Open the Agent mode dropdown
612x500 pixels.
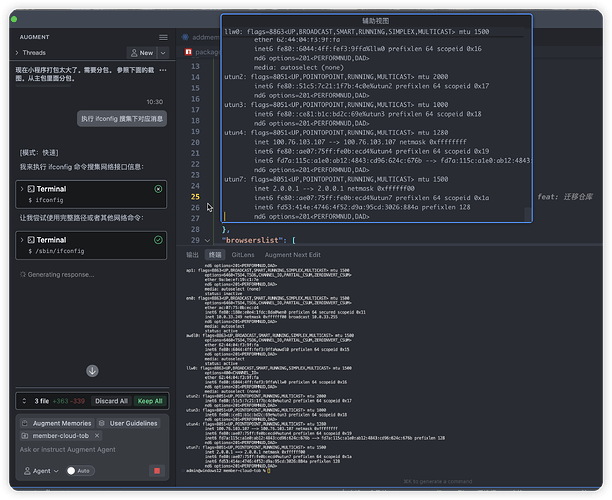(41, 471)
